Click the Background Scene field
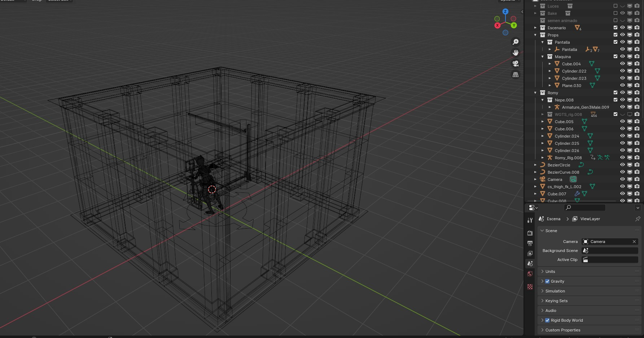 click(x=610, y=251)
